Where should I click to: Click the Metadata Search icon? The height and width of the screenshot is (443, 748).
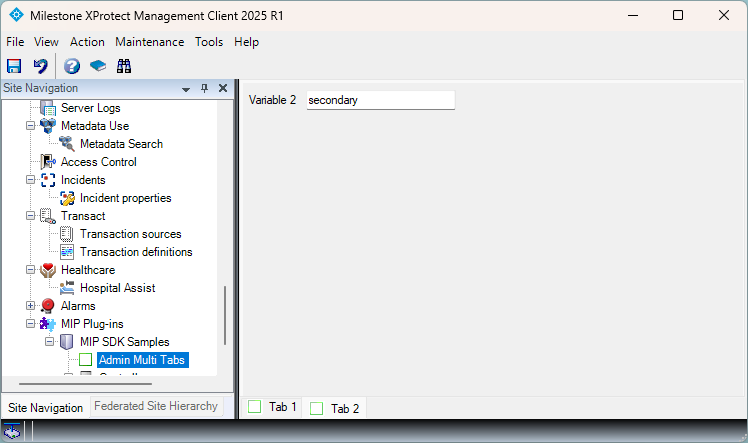67,144
